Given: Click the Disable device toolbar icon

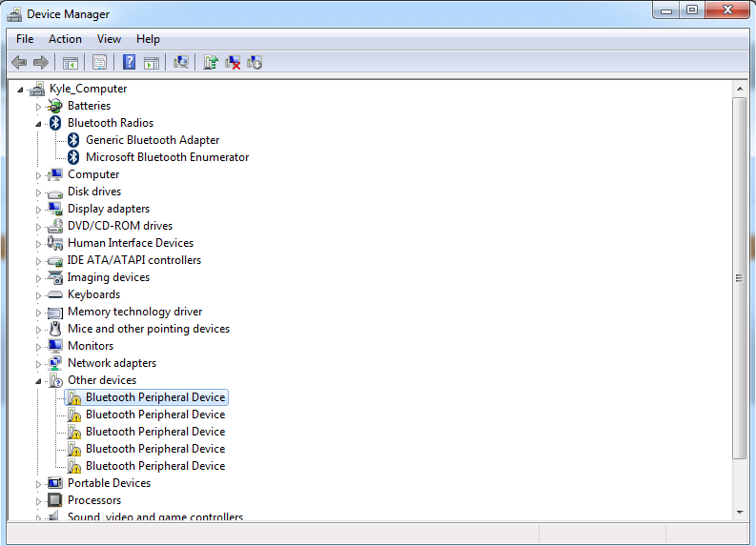Looking at the screenshot, I should click(x=255, y=62).
